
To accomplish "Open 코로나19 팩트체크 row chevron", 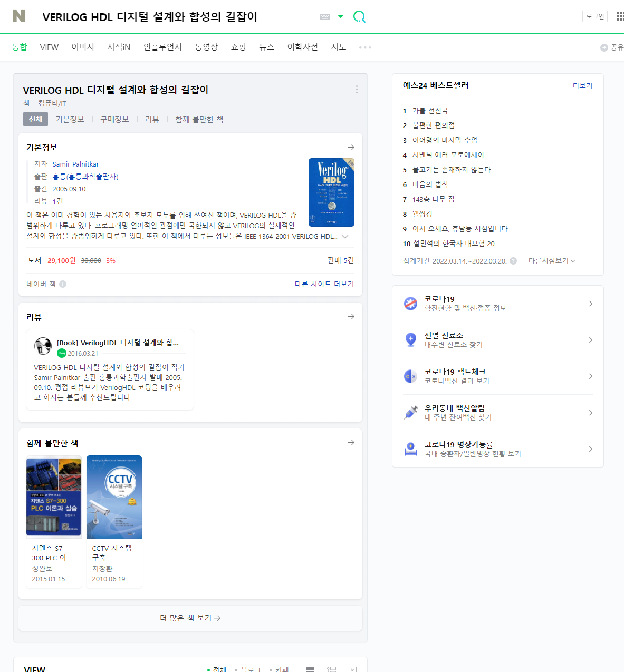I will click(591, 376).
